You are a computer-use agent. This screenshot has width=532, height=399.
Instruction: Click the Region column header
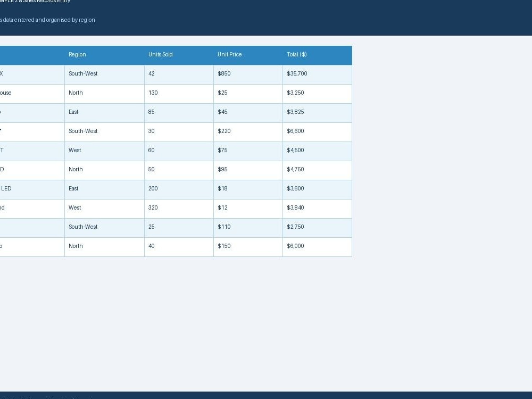point(104,55)
